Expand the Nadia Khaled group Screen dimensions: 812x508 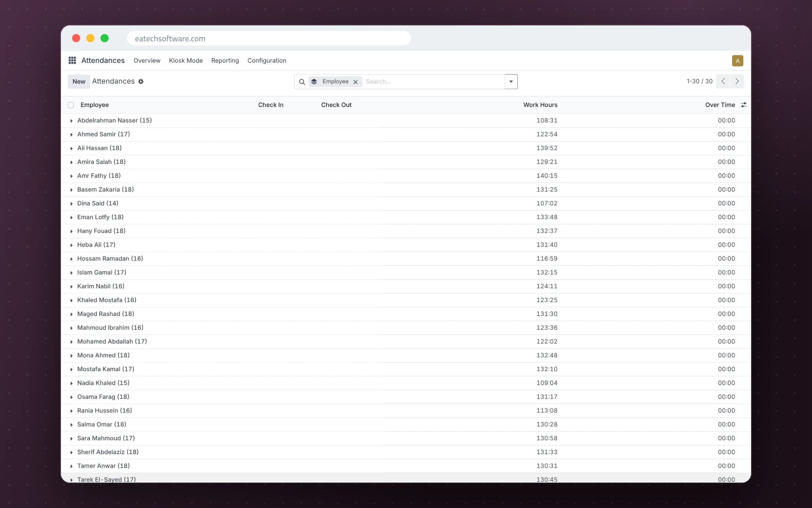pos(71,383)
